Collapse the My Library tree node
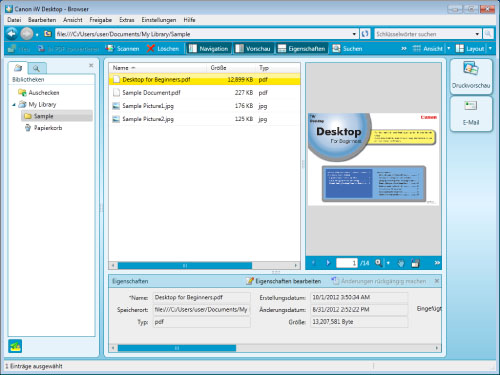The height and width of the screenshot is (375, 500). click(x=14, y=105)
